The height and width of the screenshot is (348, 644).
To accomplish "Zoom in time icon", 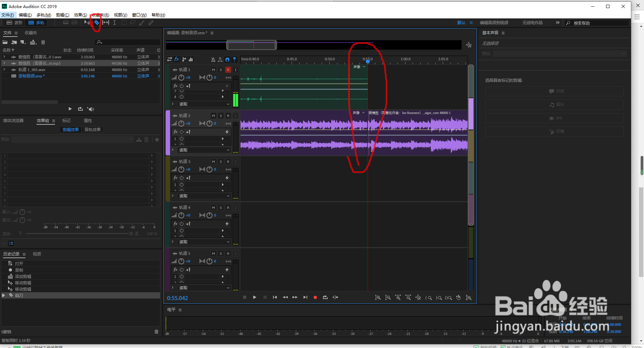I will coord(398,298).
